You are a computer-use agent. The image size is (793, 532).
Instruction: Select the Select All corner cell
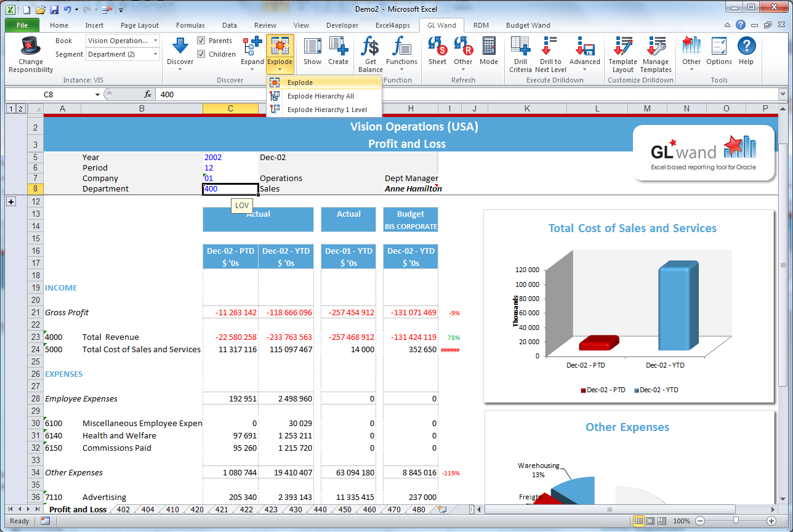[x=35, y=109]
